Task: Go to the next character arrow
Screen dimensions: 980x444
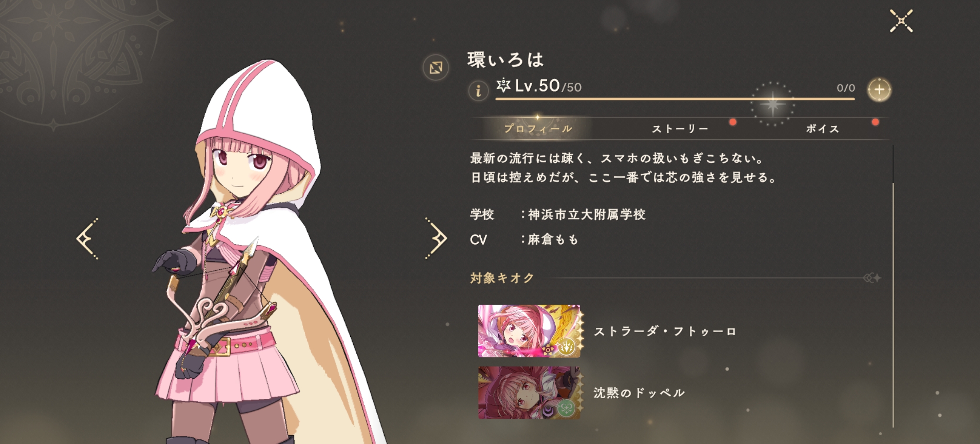Action: 436,239
